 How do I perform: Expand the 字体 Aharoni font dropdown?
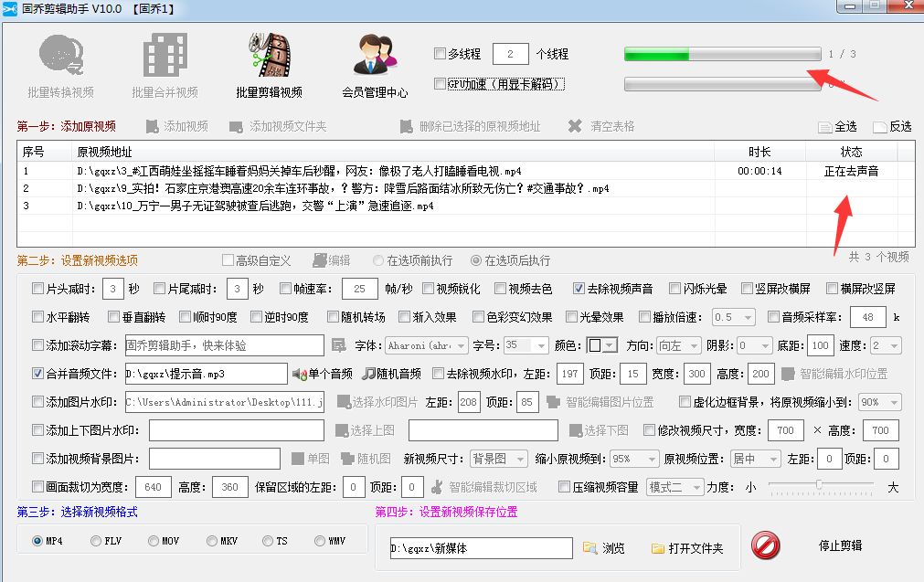461,345
